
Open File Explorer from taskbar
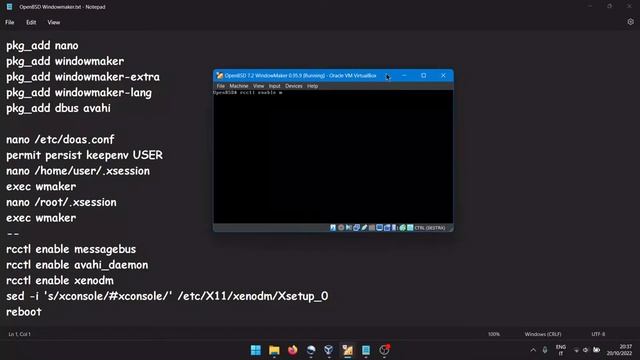(x=274, y=350)
